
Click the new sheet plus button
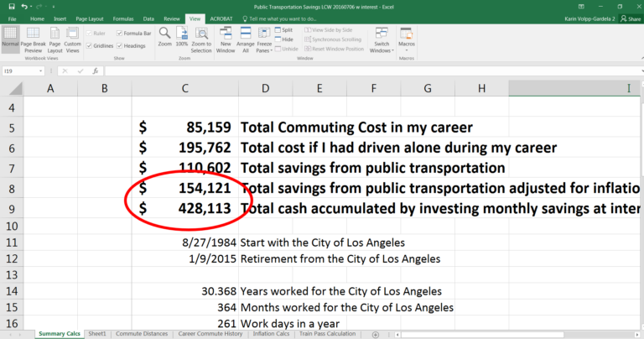tap(376, 335)
